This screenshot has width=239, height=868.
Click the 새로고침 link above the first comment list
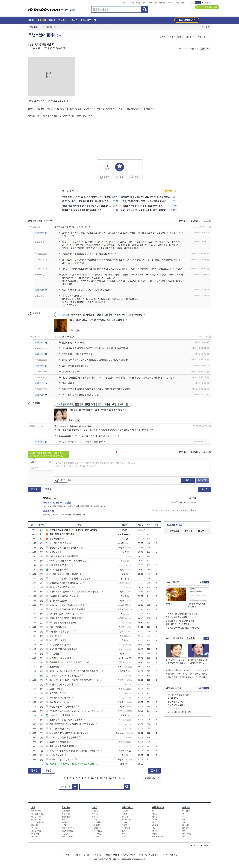pyautogui.click(x=207, y=221)
